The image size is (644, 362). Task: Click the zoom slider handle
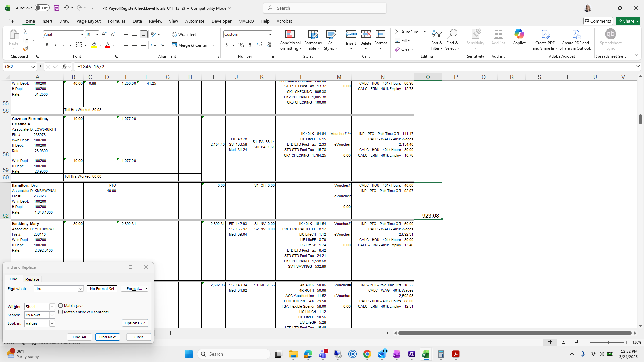[x=608, y=342]
